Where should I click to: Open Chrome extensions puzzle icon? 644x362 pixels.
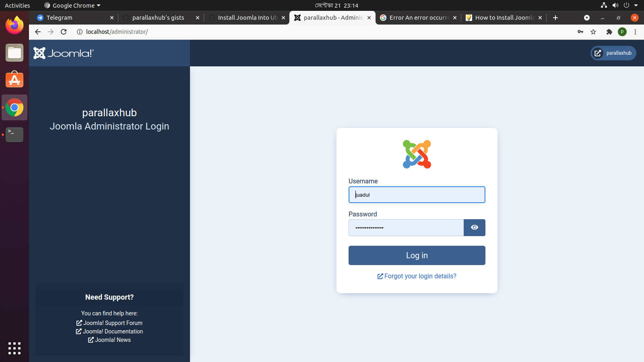[609, 32]
